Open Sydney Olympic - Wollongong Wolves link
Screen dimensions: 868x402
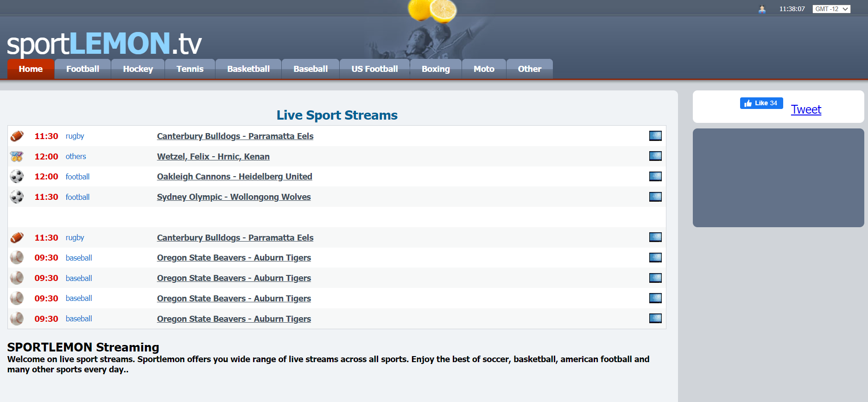pyautogui.click(x=234, y=197)
